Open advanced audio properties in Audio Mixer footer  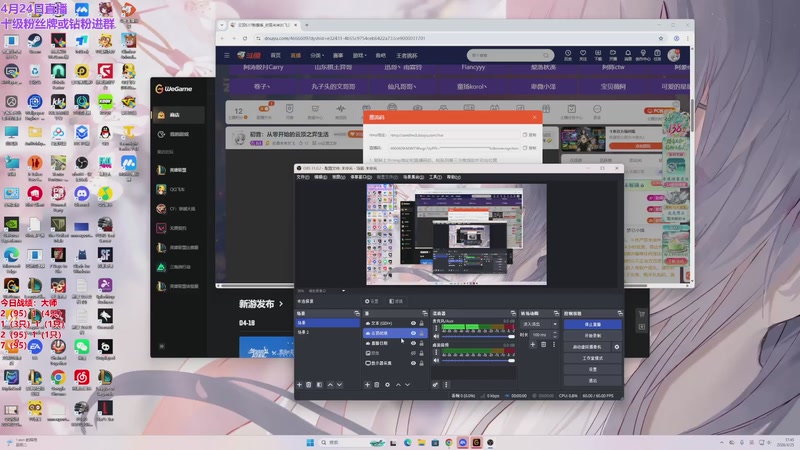point(435,385)
